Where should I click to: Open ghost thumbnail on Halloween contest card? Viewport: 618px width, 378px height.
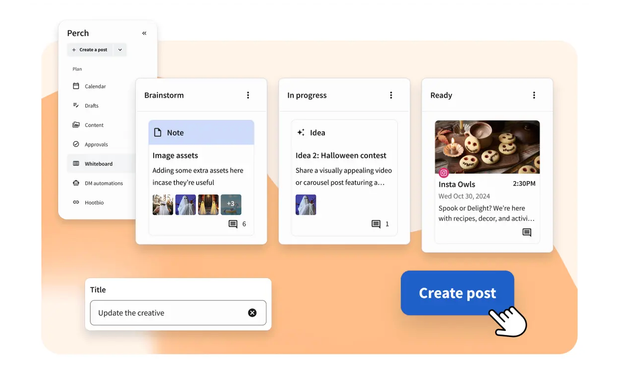pyautogui.click(x=306, y=205)
